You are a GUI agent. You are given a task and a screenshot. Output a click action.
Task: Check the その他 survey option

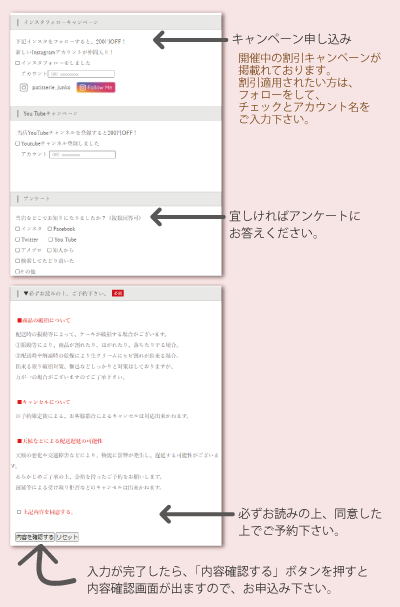(17, 271)
